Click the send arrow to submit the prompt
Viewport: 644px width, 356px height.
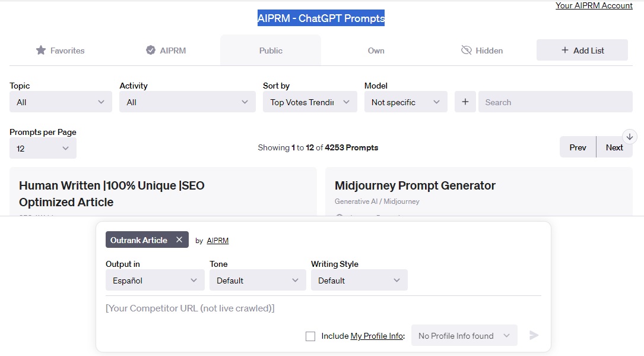[533, 335]
